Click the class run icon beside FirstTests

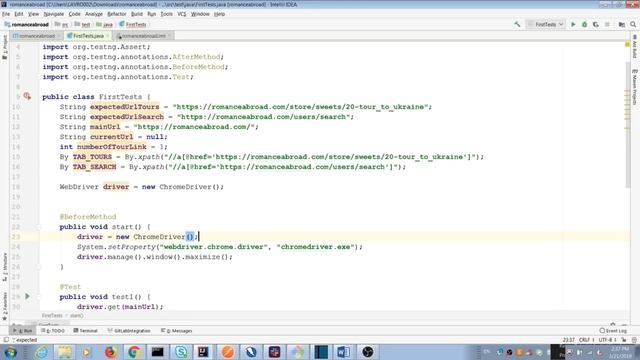[27, 96]
